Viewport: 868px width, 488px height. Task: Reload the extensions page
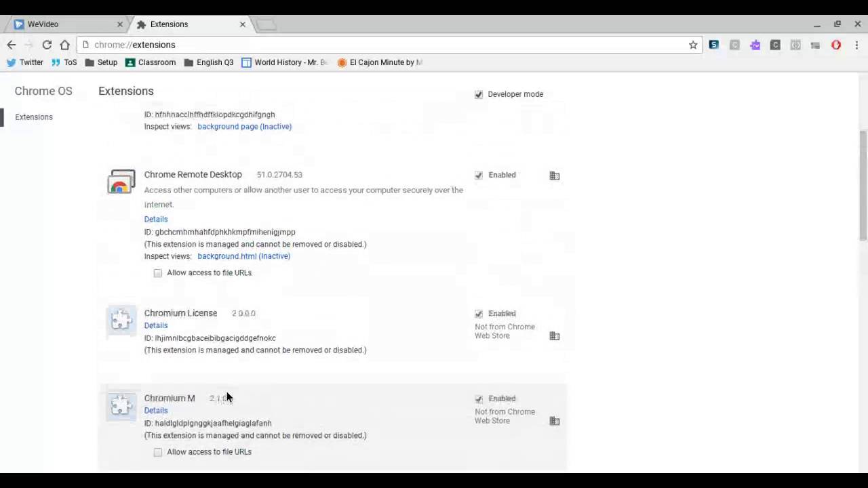click(x=47, y=45)
